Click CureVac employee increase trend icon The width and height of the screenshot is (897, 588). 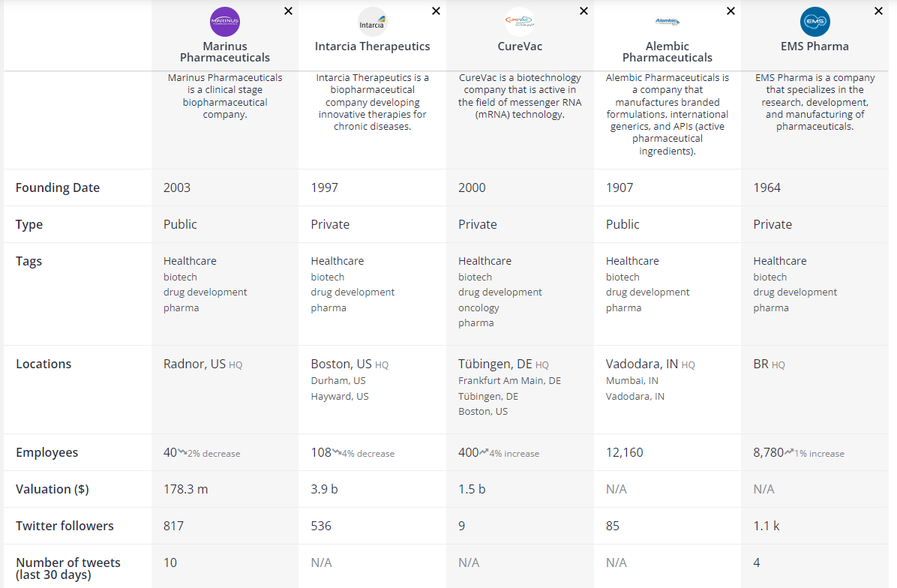[x=484, y=452]
